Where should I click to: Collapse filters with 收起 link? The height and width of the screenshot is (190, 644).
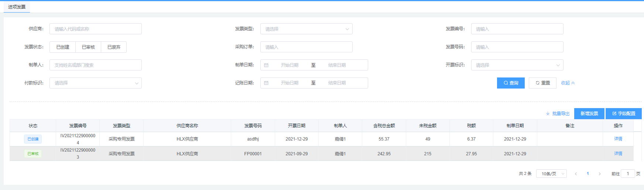pos(568,83)
